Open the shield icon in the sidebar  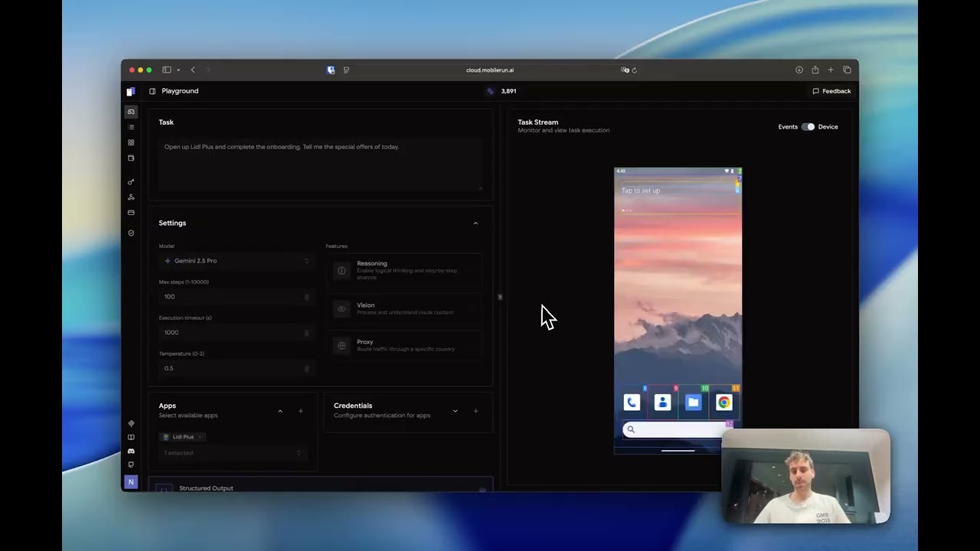tap(131, 233)
